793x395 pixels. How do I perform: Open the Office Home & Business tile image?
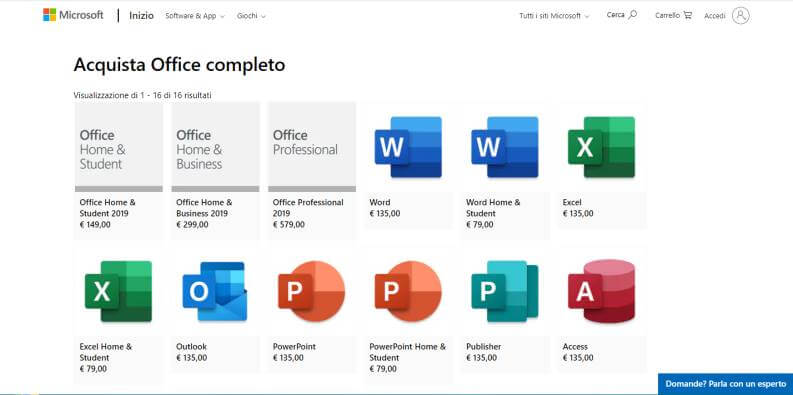coord(215,147)
